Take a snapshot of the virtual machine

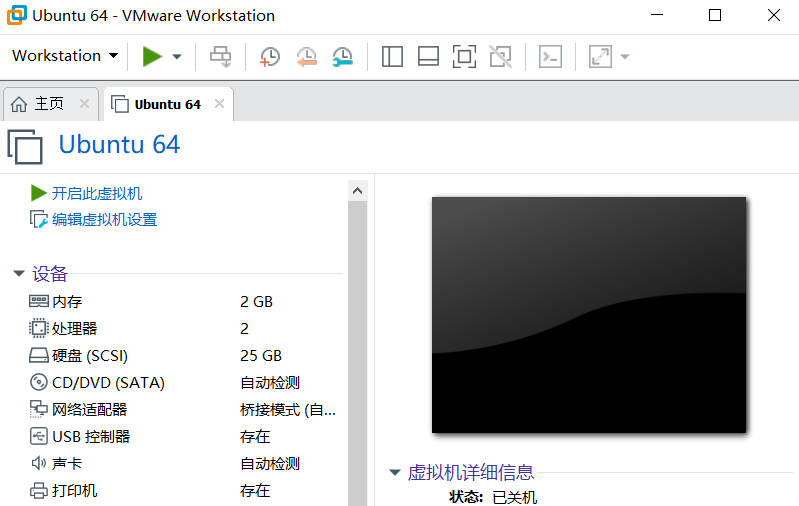tap(270, 57)
